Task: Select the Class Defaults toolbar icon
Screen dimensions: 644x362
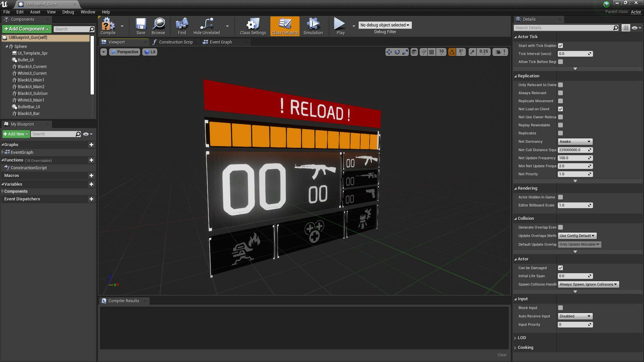Action: point(284,26)
